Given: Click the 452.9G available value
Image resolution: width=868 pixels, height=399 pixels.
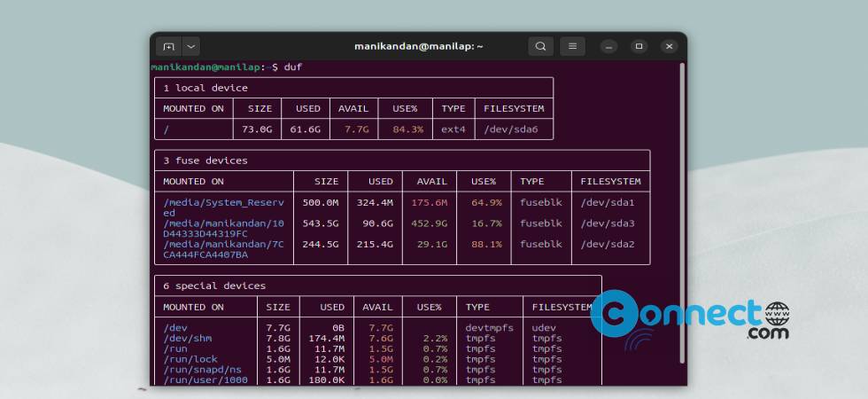Looking at the screenshot, I should tap(429, 223).
